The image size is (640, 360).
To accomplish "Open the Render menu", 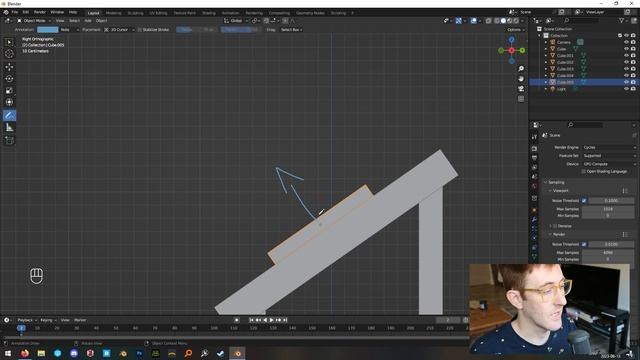I will pos(40,12).
